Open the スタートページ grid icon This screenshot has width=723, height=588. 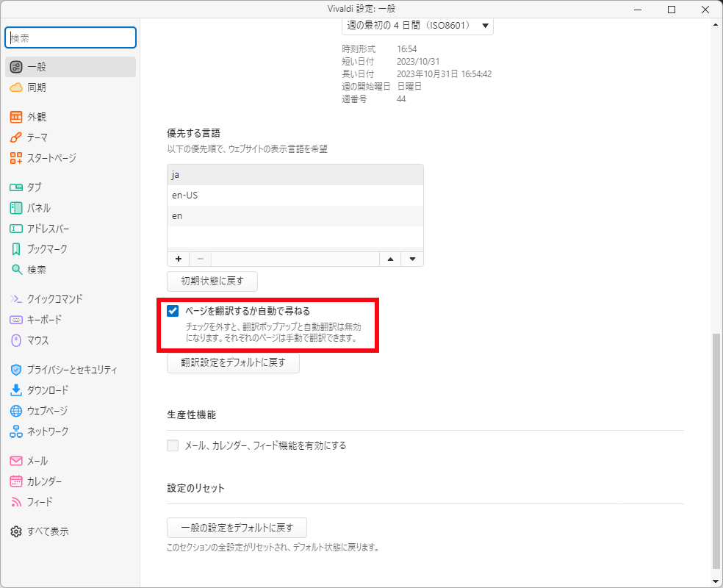click(16, 158)
